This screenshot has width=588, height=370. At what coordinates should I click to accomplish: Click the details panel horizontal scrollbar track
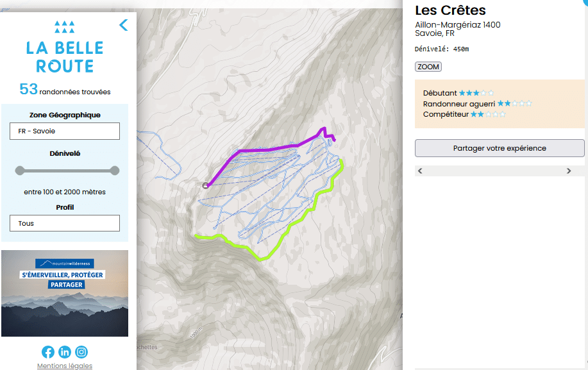494,171
